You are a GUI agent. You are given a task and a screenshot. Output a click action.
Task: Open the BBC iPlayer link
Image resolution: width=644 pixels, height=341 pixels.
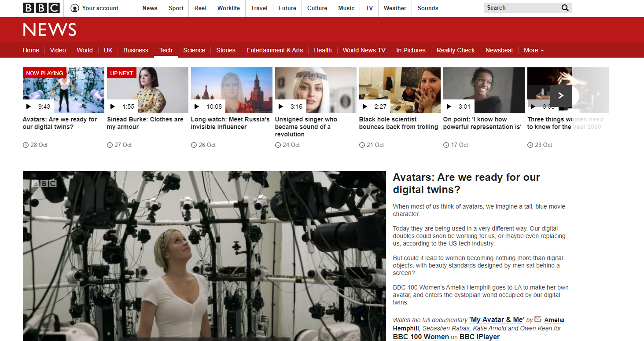[x=479, y=337]
